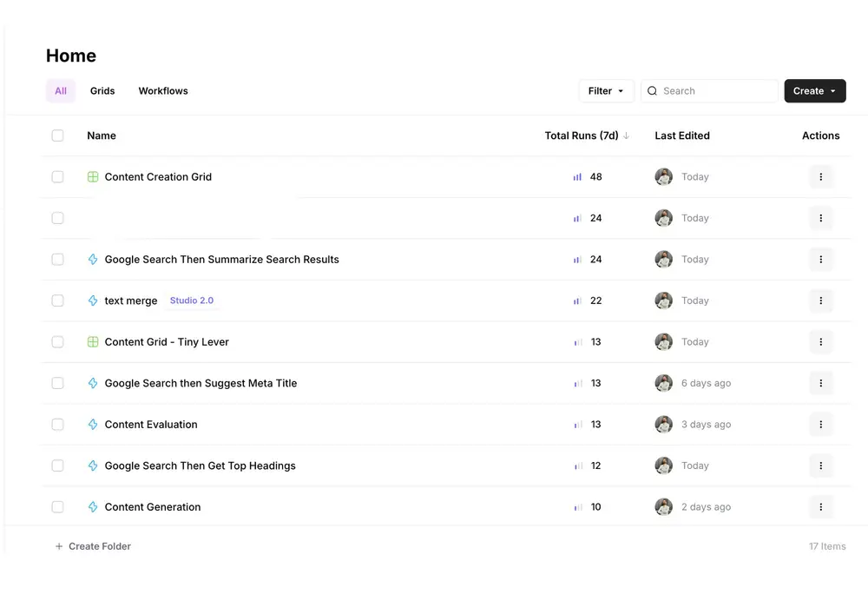Image resolution: width=868 pixels, height=614 pixels.
Task: Select checkbox for Google Search Then Get Top Headings
Action: (57, 465)
